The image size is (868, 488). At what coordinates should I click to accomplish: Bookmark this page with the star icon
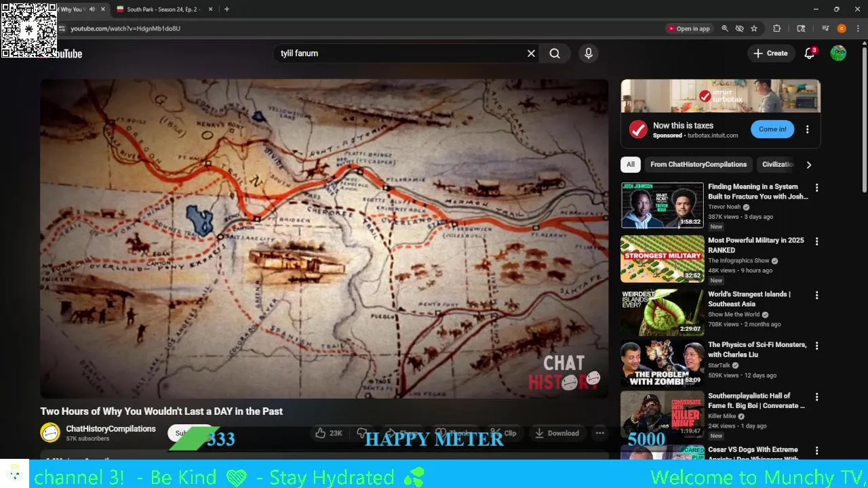(754, 28)
